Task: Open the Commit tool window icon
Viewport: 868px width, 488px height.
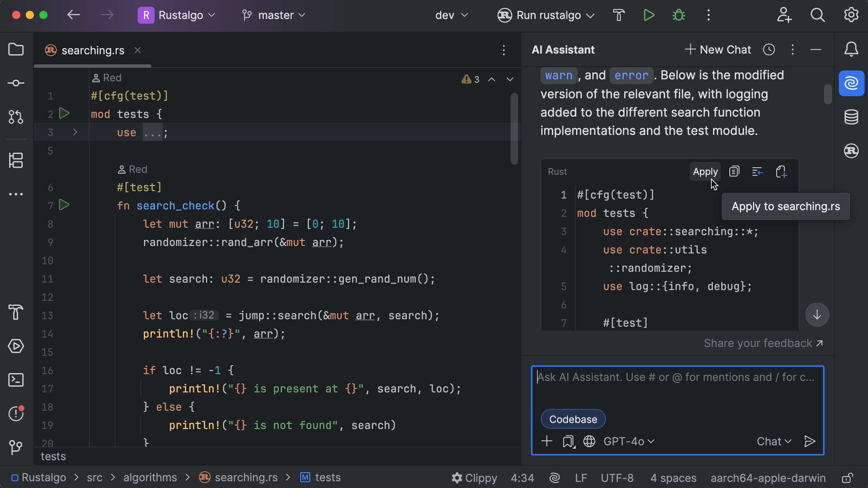Action: (16, 83)
